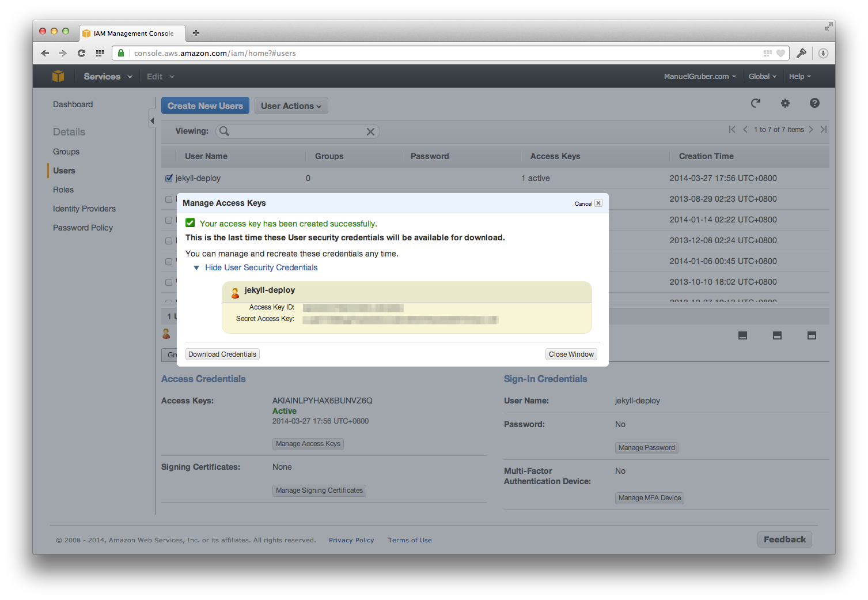Go back with the browser back arrow
This screenshot has height=600, width=868.
click(x=45, y=53)
